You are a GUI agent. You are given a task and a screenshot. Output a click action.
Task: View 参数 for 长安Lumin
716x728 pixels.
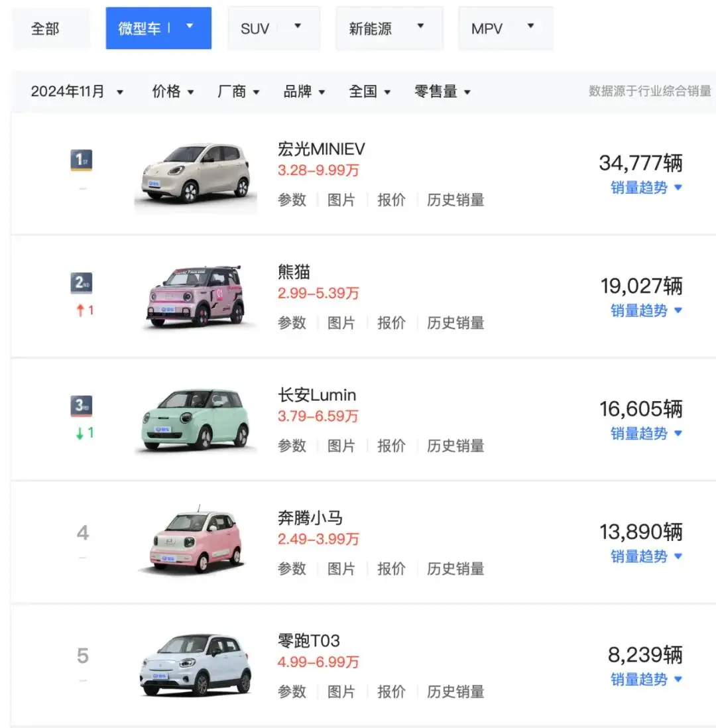click(x=292, y=446)
